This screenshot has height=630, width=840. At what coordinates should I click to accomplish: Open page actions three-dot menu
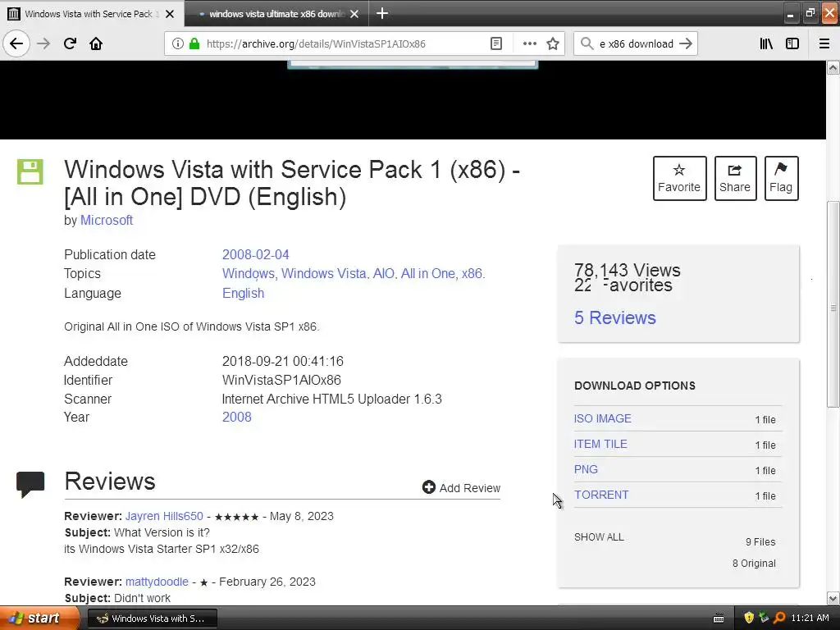coord(529,43)
